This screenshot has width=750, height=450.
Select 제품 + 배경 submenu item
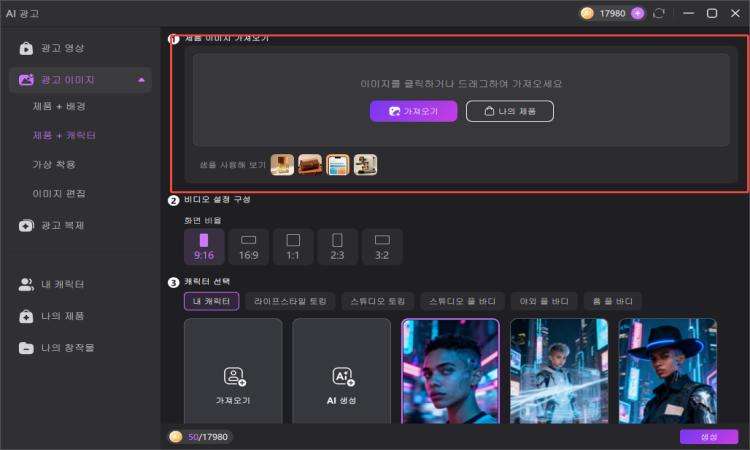click(x=59, y=106)
